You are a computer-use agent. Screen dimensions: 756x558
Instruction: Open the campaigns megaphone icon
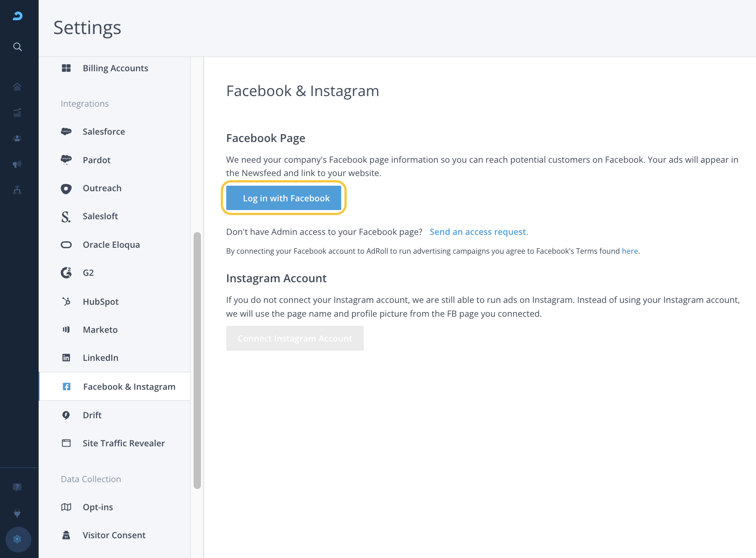(x=17, y=164)
